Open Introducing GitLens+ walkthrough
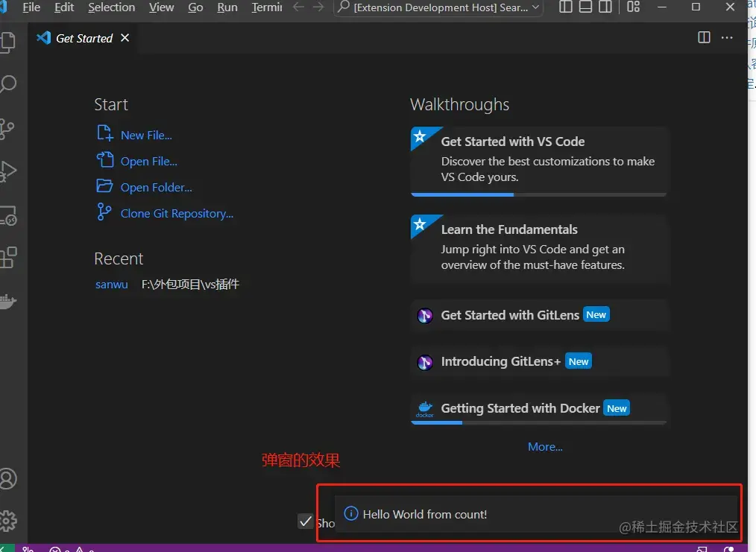Image resolution: width=756 pixels, height=552 pixels. [538, 362]
